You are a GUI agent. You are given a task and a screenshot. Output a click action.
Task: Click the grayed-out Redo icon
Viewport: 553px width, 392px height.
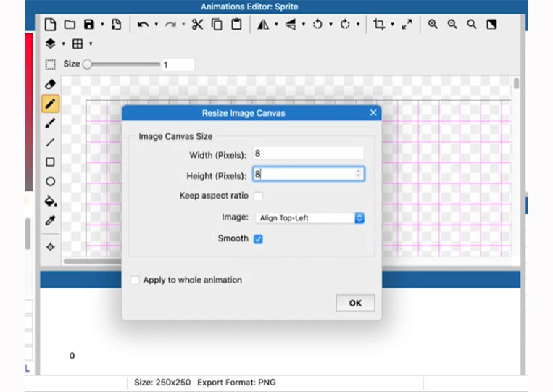pos(171,25)
